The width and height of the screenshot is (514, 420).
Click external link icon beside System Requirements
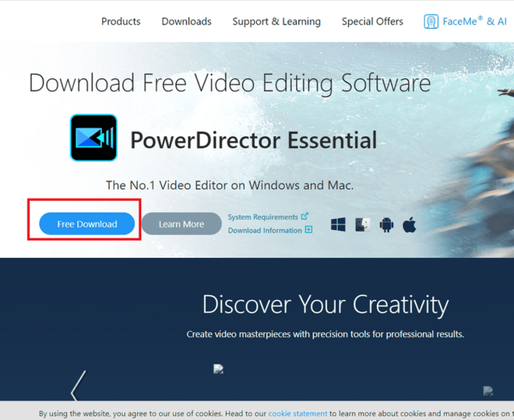[305, 217]
